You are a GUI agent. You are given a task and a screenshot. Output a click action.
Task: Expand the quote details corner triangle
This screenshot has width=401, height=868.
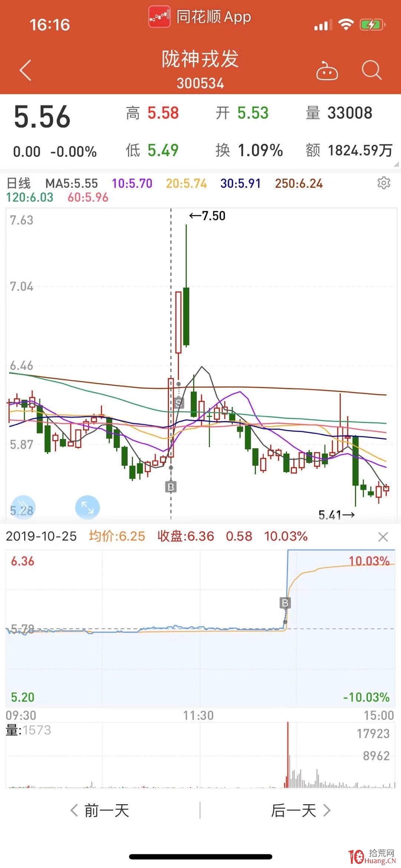(396, 164)
